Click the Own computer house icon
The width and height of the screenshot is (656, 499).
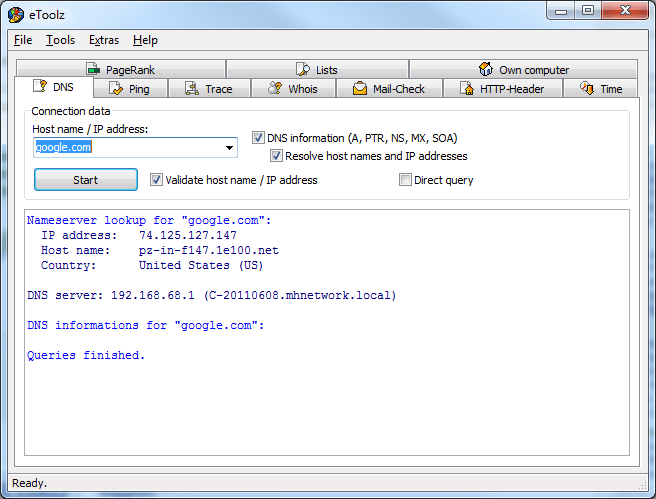486,69
